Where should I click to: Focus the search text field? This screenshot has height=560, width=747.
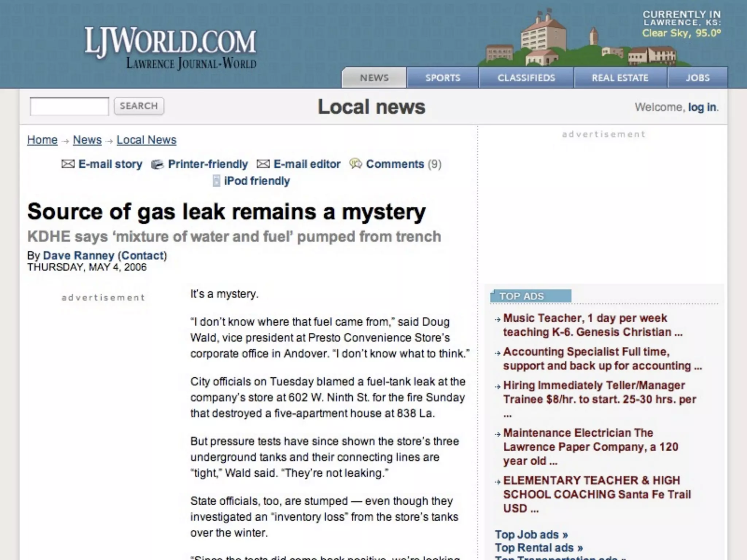[x=69, y=106]
